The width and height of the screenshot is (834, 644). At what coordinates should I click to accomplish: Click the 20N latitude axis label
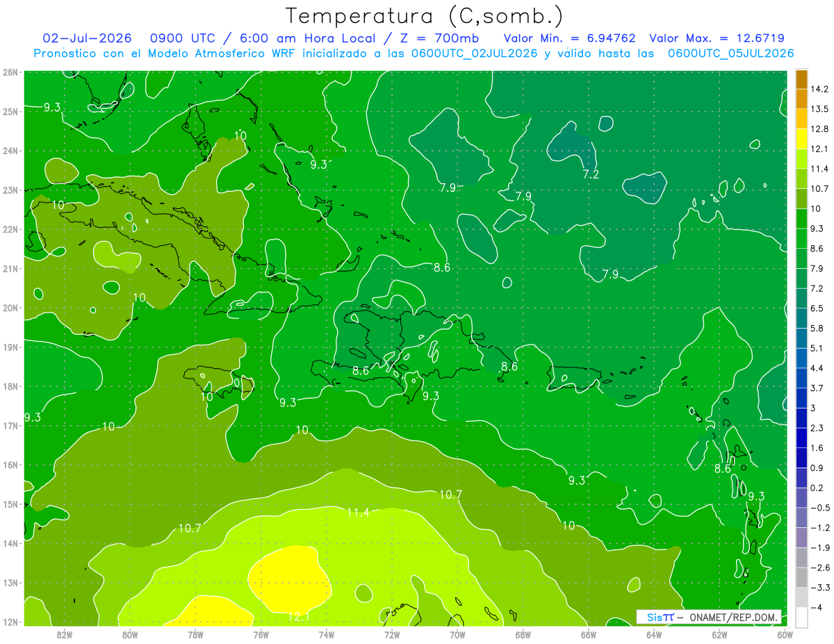click(10, 308)
